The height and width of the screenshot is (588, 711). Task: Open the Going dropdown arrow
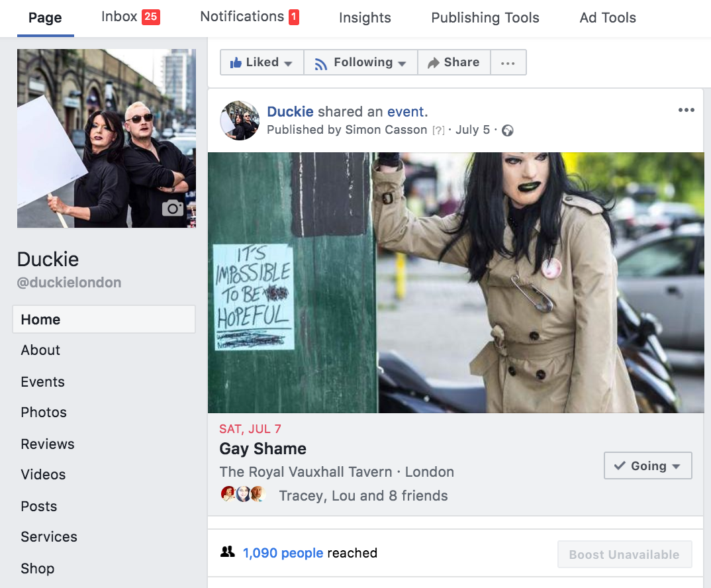click(676, 466)
